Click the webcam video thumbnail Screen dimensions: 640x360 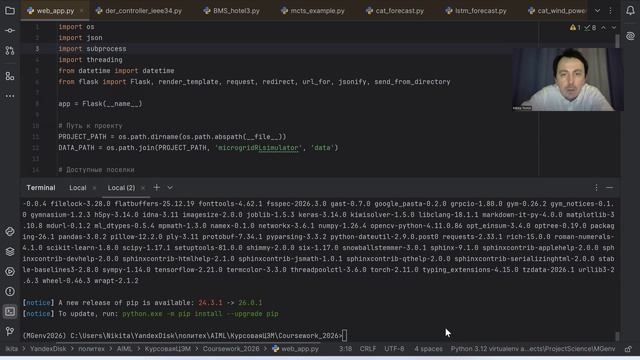point(568,80)
